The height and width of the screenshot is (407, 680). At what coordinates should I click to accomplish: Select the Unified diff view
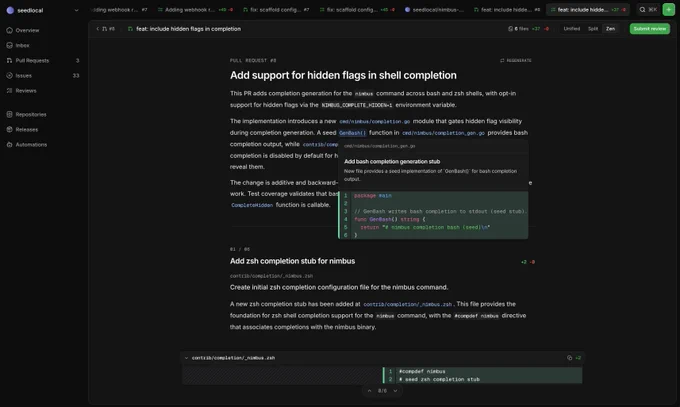click(572, 29)
